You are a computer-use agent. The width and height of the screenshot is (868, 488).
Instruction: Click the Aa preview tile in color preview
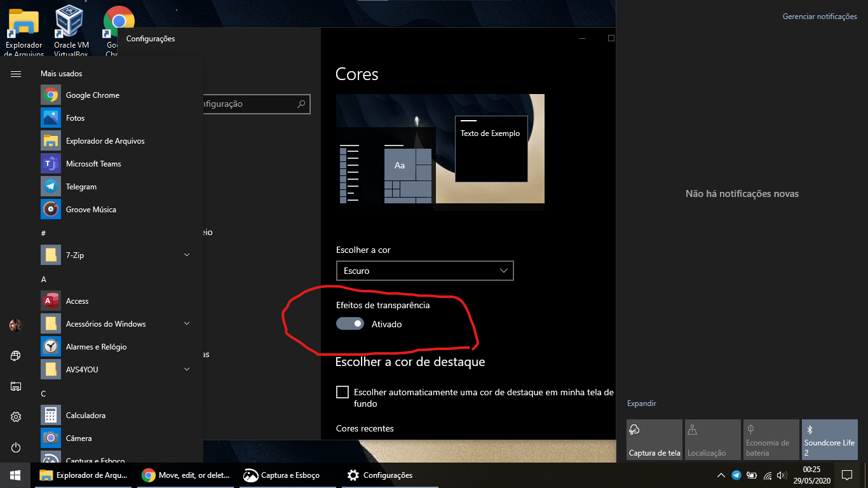(400, 165)
